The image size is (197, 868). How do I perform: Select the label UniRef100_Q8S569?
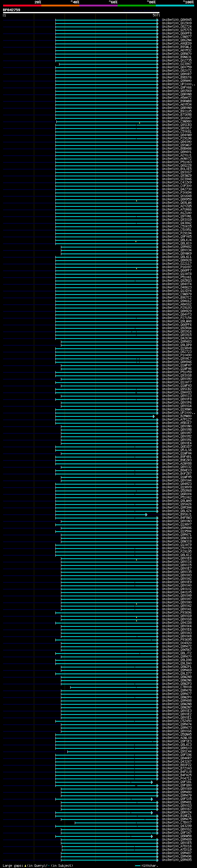point(177,91)
